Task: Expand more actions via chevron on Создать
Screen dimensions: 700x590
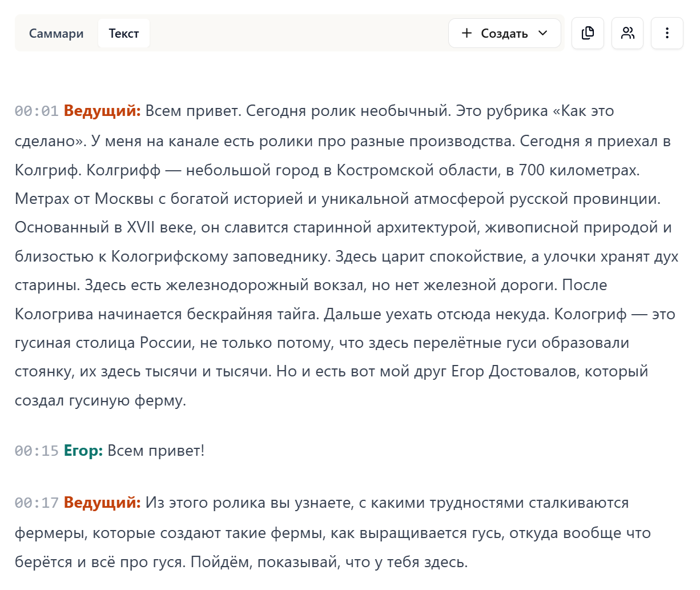Action: tap(544, 33)
